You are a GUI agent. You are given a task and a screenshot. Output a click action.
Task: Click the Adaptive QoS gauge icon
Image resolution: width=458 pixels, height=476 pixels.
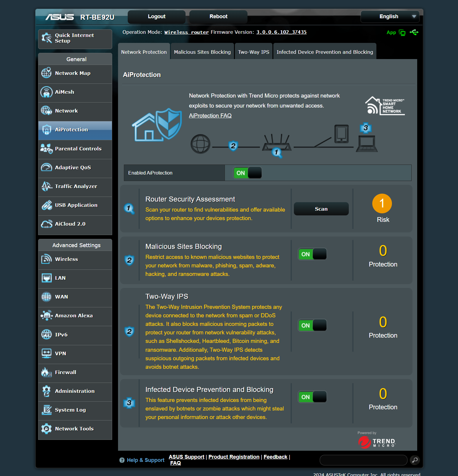pos(46,167)
